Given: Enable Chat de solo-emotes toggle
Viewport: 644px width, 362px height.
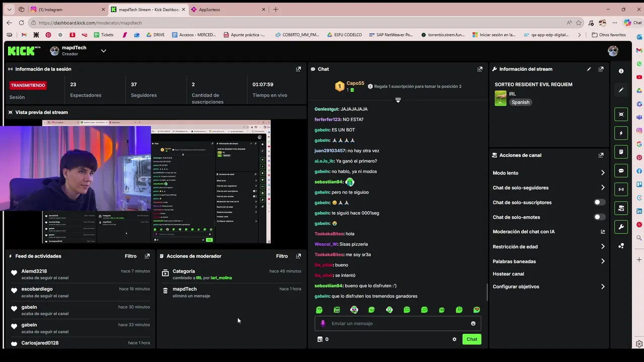Looking at the screenshot, I should tap(599, 217).
